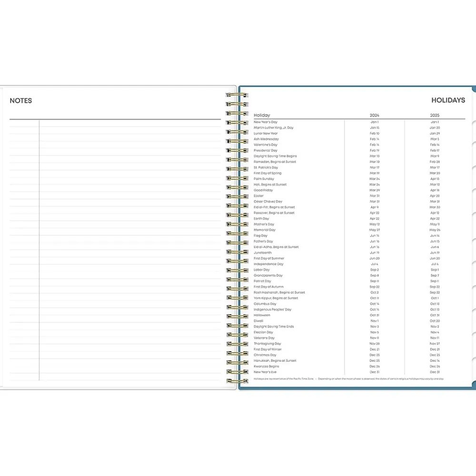Viewport: 476px width, 476px height.
Task: Click the Daylight Saving Time Begins entry
Action: point(275,156)
